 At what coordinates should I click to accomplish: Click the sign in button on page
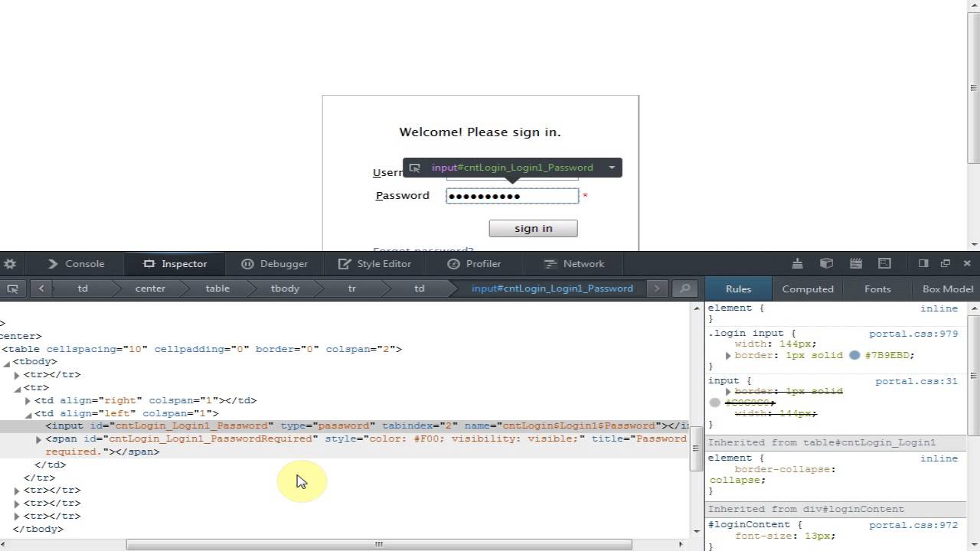(x=534, y=228)
